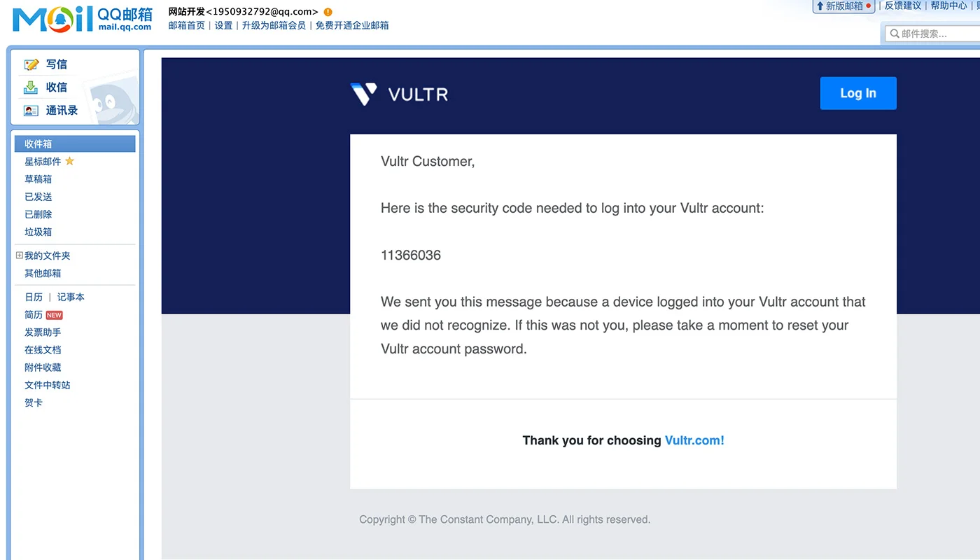Click the Log In button in the email
Viewport: 980px width, 560px height.
[857, 92]
